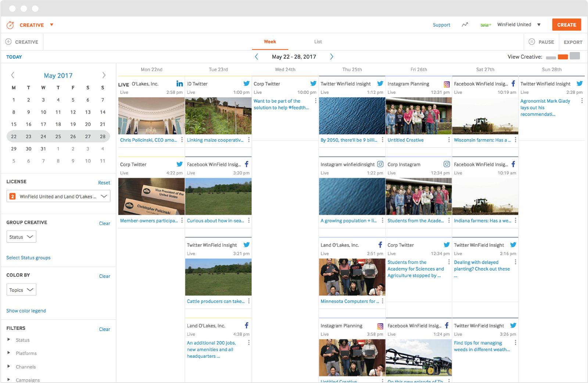The height and width of the screenshot is (383, 588).
Task: Click the plus icon next to CREATIVE
Action: tap(8, 42)
